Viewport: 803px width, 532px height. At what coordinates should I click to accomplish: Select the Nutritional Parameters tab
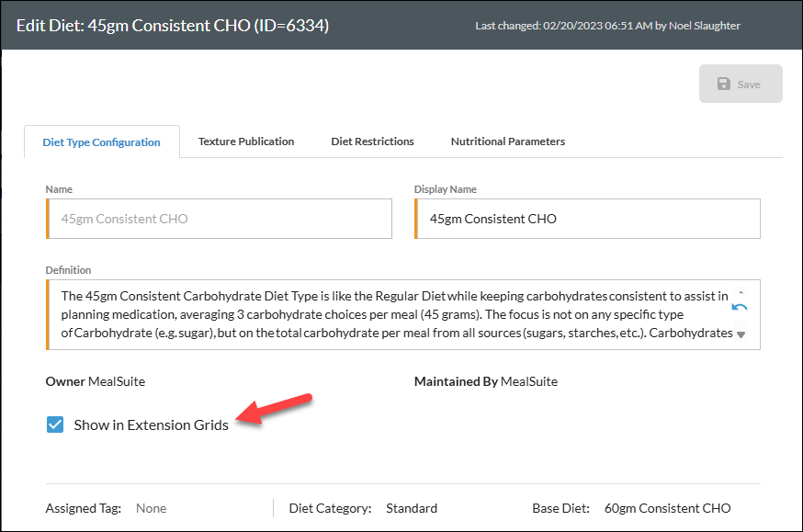pos(508,141)
